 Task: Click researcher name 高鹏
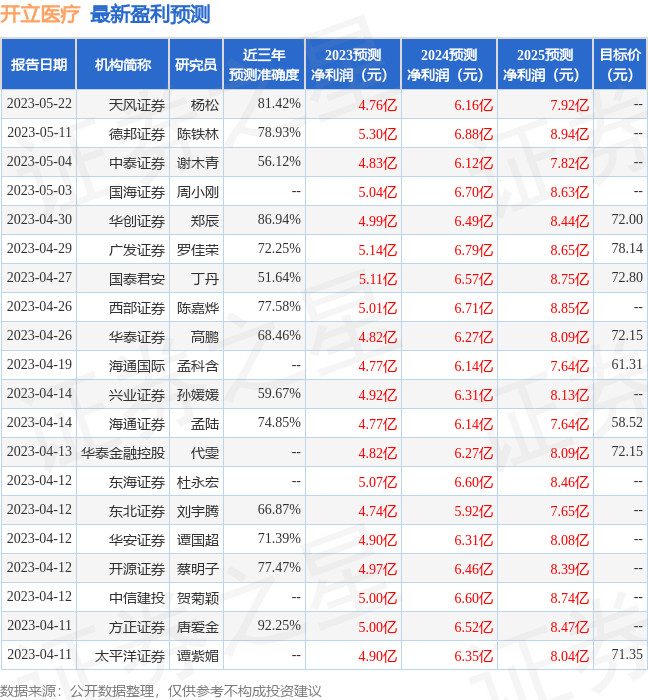205,338
